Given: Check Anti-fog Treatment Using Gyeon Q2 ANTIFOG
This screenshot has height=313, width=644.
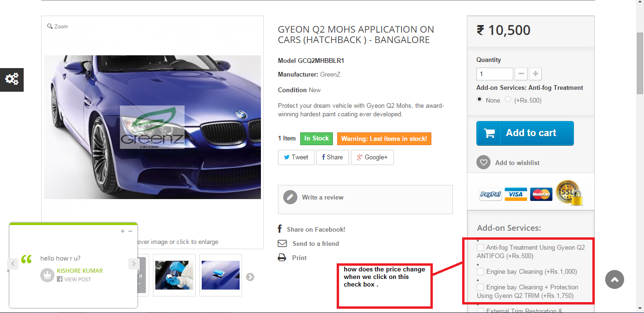Looking at the screenshot, I should click(x=481, y=247).
